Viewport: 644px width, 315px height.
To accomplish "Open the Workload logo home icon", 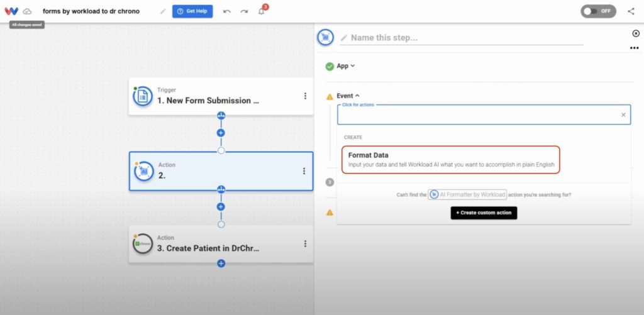I will coord(11,11).
